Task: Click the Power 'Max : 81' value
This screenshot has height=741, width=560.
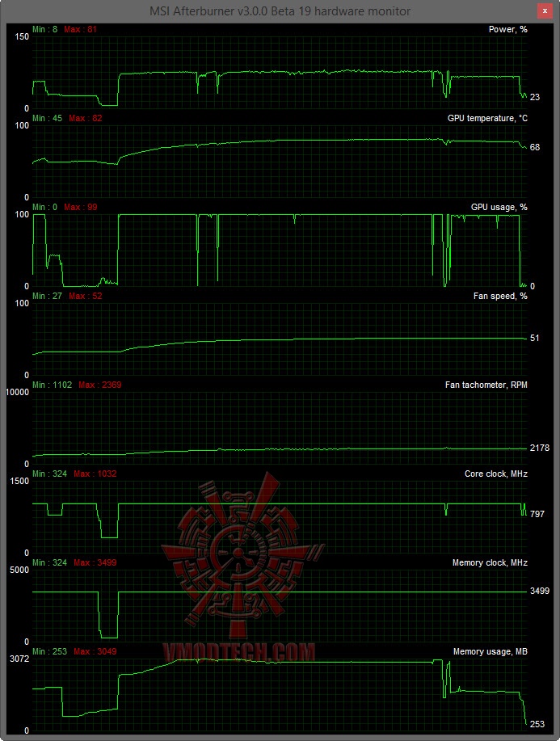Action: 80,29
